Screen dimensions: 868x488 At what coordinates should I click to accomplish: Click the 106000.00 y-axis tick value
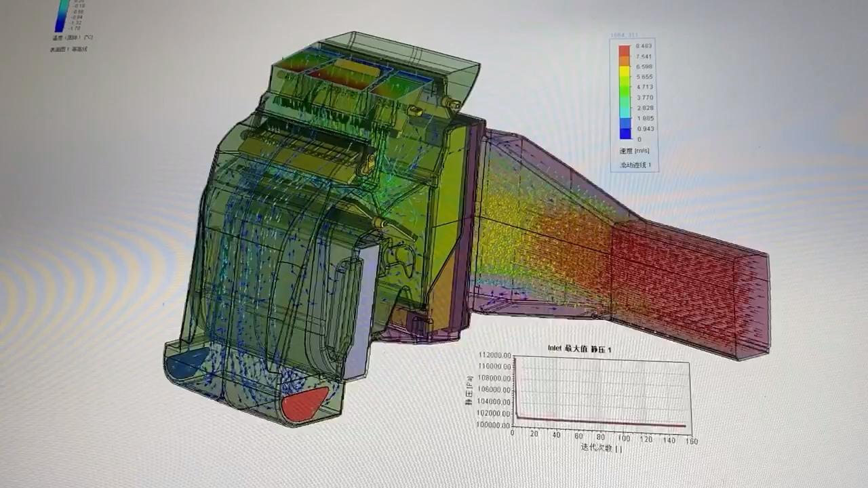(x=495, y=390)
